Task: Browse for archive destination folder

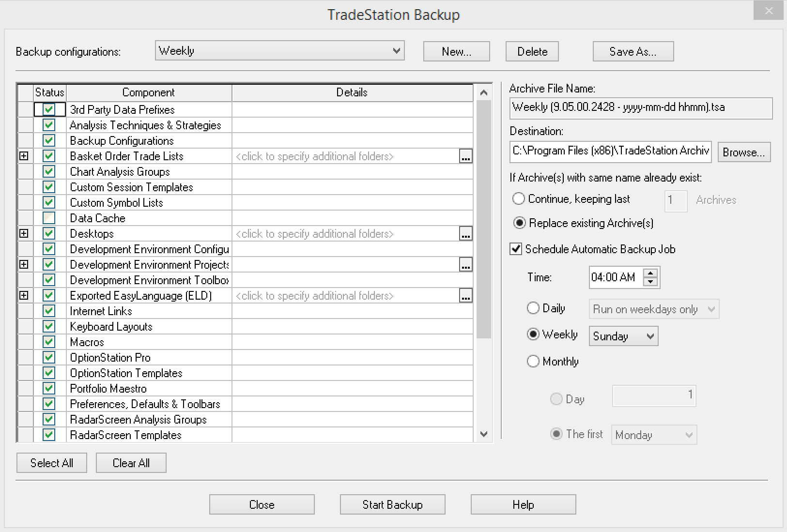Action: tap(744, 152)
